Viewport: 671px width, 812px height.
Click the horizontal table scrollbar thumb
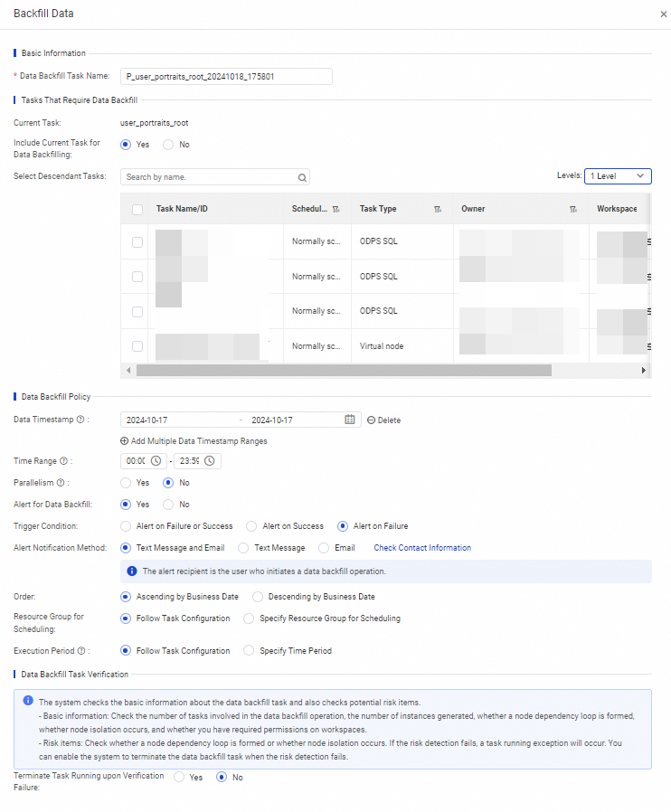[x=344, y=370]
